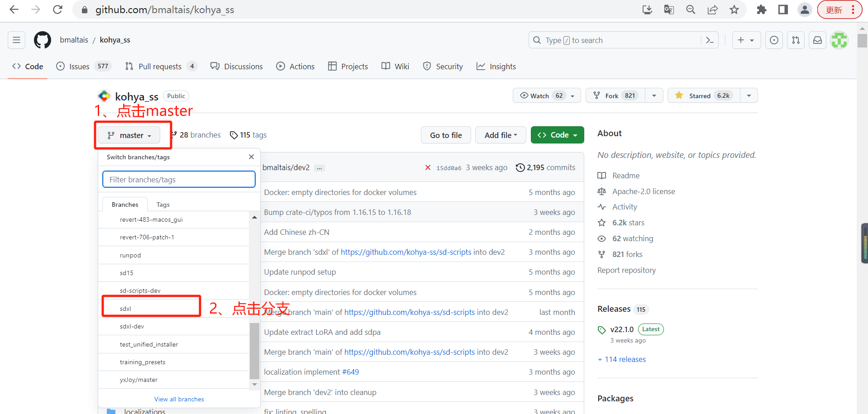The width and height of the screenshot is (868, 414).
Task: Select the runpod branch
Action: pos(173,255)
